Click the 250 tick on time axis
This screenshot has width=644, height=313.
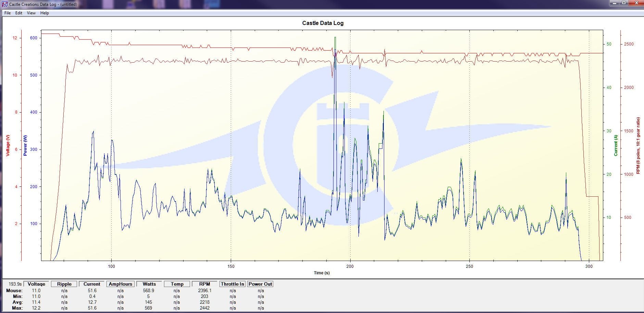coord(469,266)
